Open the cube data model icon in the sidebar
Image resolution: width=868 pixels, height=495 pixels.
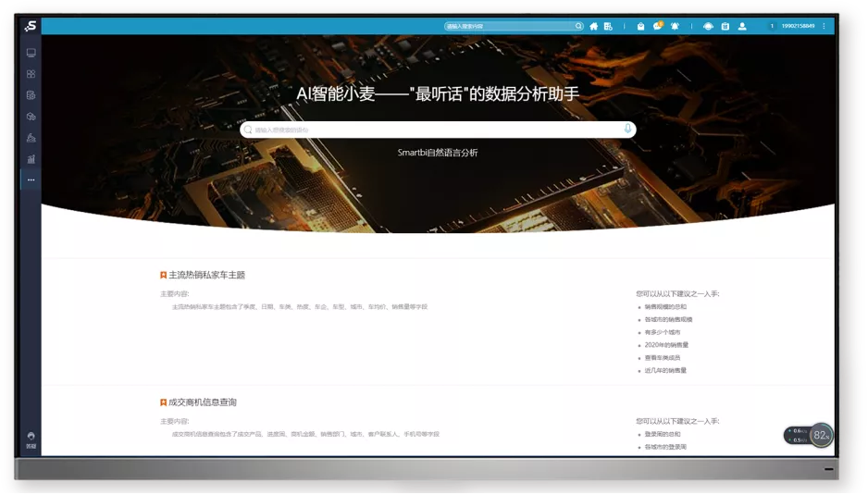pos(31,117)
